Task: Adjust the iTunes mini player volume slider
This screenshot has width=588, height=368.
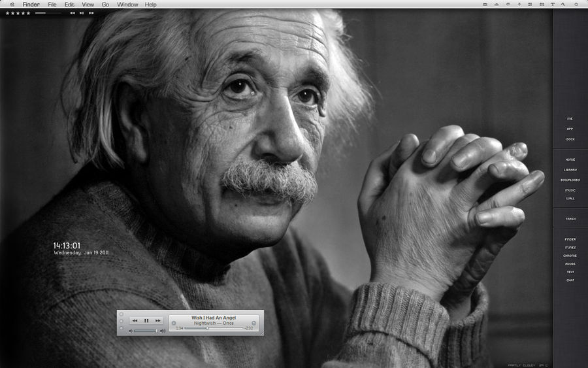Action: coord(146,331)
